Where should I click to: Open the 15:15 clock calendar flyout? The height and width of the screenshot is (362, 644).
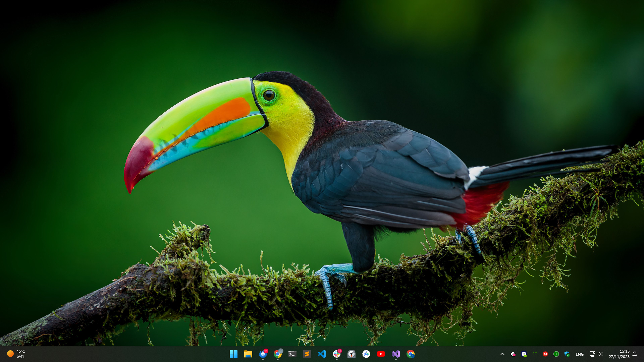(x=619, y=354)
